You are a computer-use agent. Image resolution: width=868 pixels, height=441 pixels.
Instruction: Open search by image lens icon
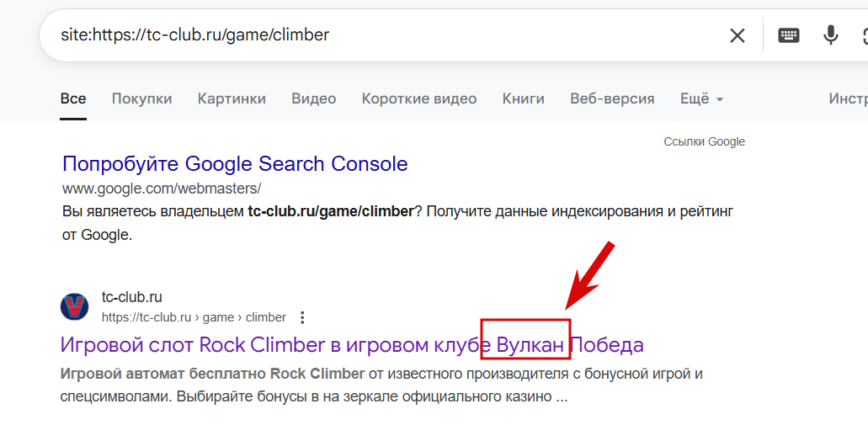[865, 35]
